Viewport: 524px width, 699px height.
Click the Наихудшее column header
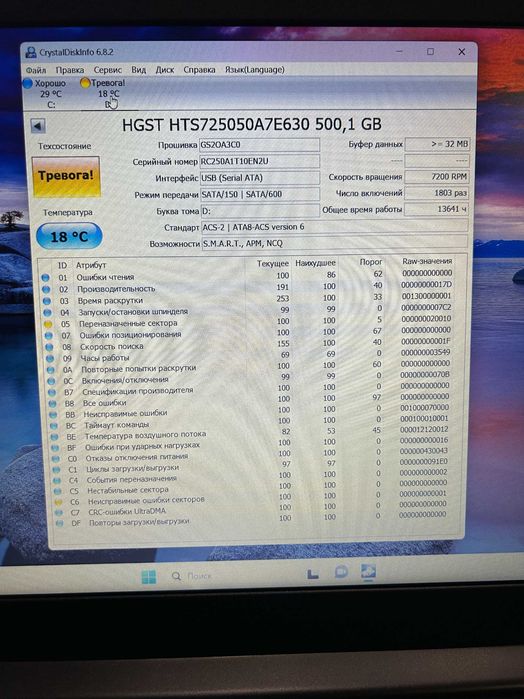[315, 263]
